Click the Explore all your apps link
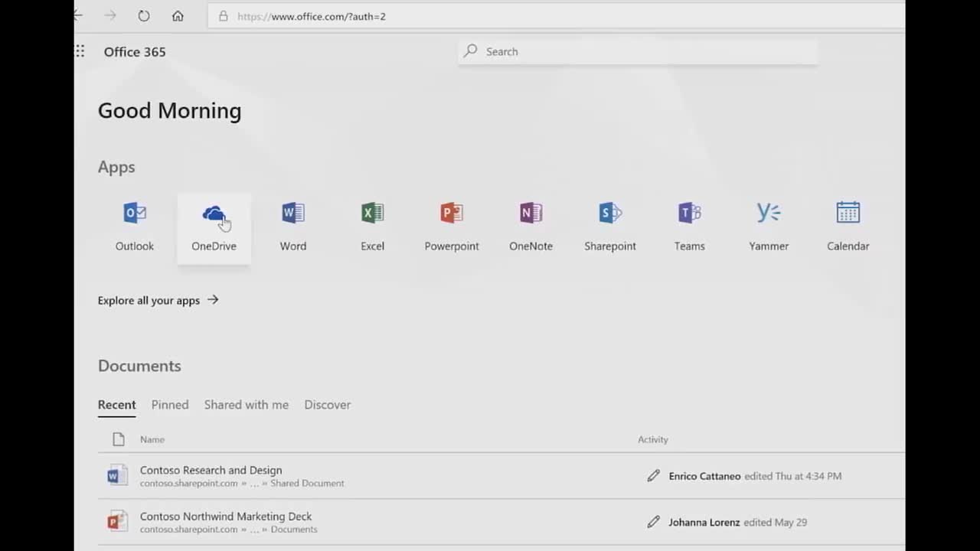This screenshot has width=980, height=551. point(149,300)
